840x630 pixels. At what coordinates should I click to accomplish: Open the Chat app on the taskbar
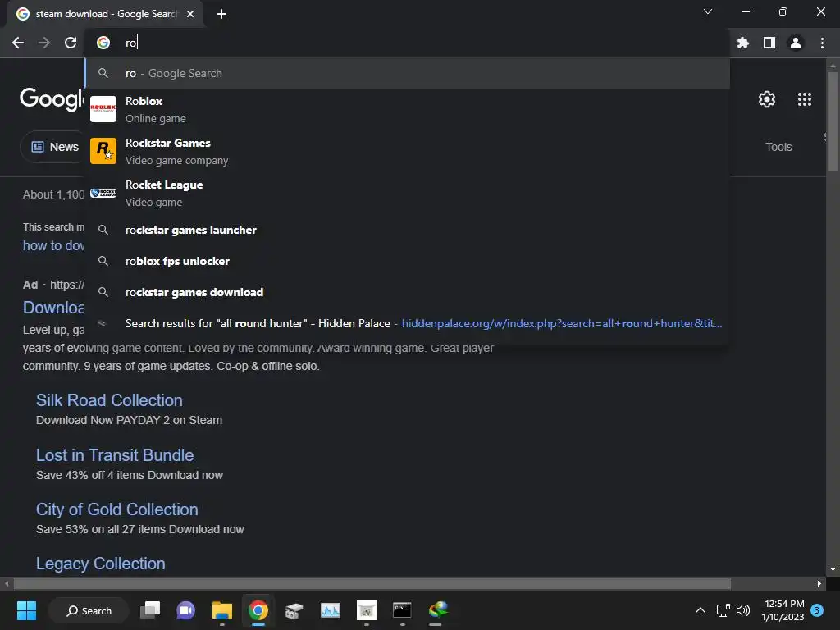click(x=186, y=610)
